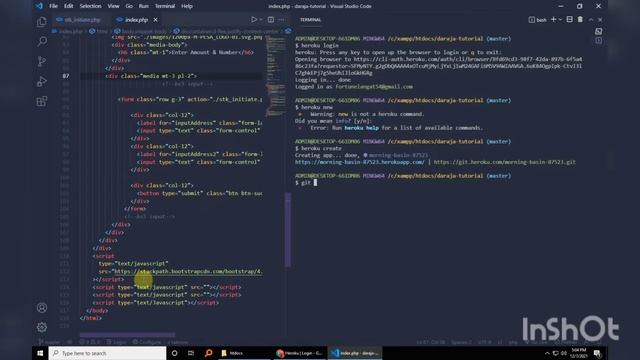Select the TERMINAL panel tab
Viewport: 640px width, 360px height.
pos(311,20)
